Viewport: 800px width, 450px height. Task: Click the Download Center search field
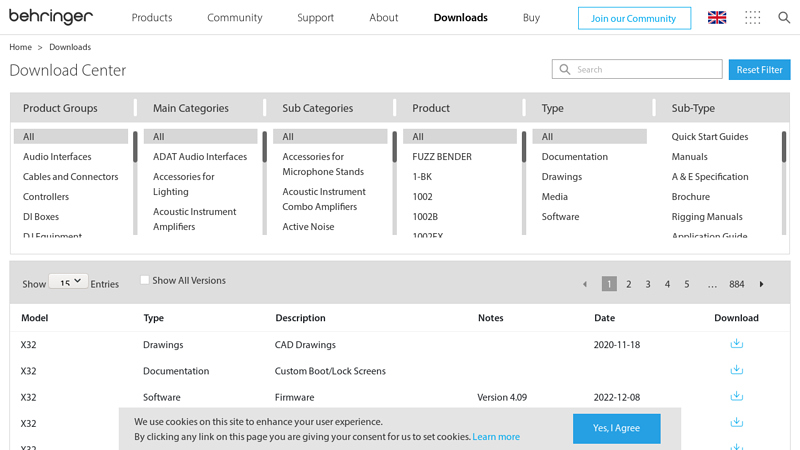(x=645, y=69)
